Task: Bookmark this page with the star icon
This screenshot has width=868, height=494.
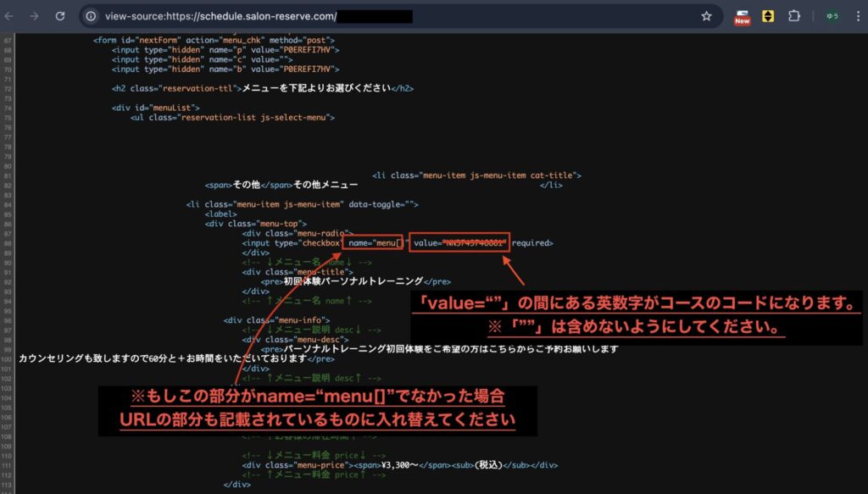Action: 706,16
